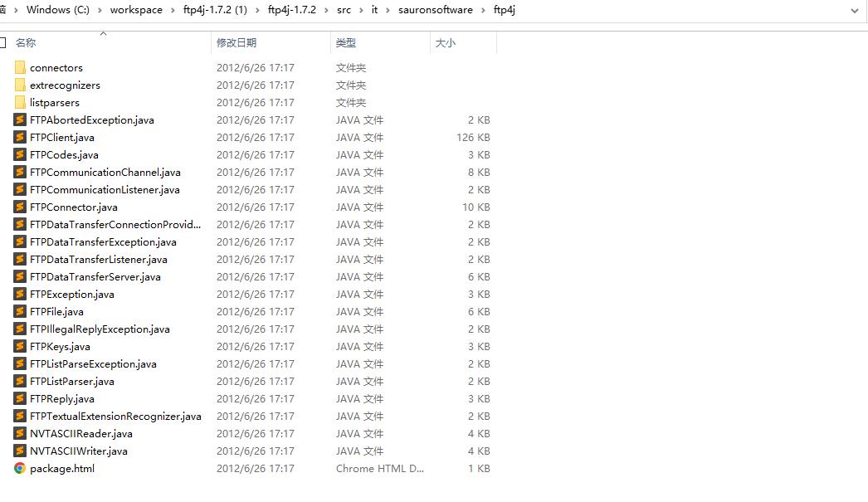Click the FTPKeys.java file icon
The height and width of the screenshot is (502, 868).
20,347
